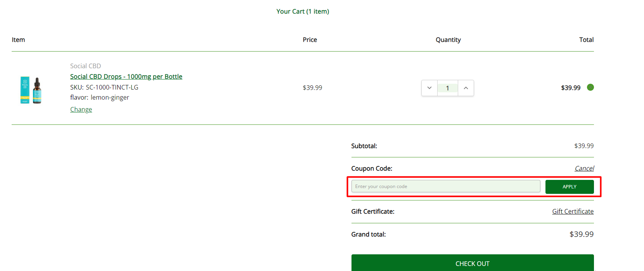Image resolution: width=644 pixels, height=271 pixels.
Task: Click the Total column header
Action: tap(587, 40)
